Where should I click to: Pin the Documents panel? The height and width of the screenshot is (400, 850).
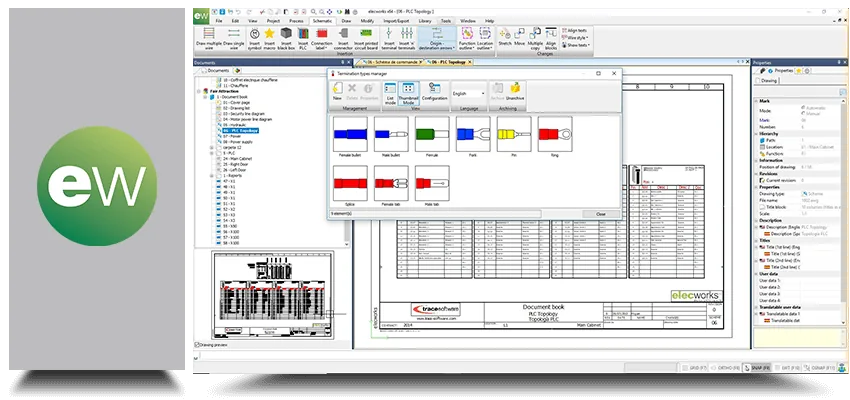tap(344, 63)
